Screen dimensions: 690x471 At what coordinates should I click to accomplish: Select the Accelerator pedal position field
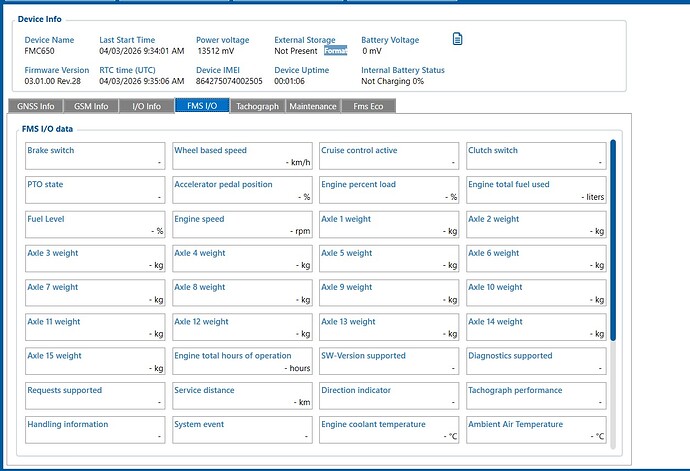[241, 190]
